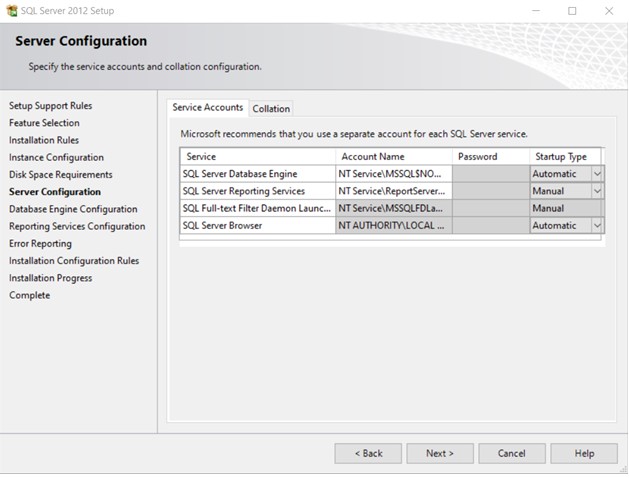The height and width of the screenshot is (478, 629).
Task: Click Setup Support Rules step in sidebar
Action: 51,106
